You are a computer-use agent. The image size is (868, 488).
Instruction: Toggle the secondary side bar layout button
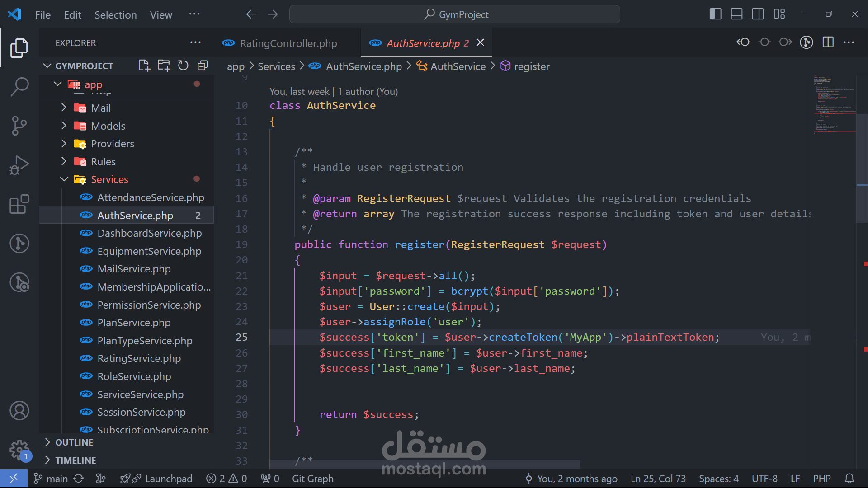tap(758, 14)
